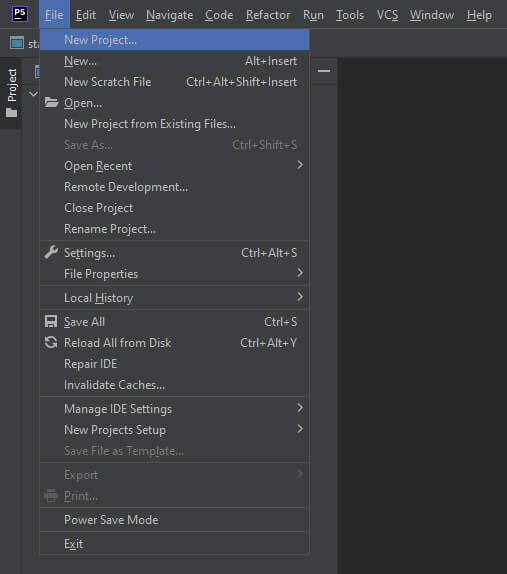Viewport: 507px width, 574px height.
Task: Click the PhpStorm PS logo icon
Action: point(20,14)
